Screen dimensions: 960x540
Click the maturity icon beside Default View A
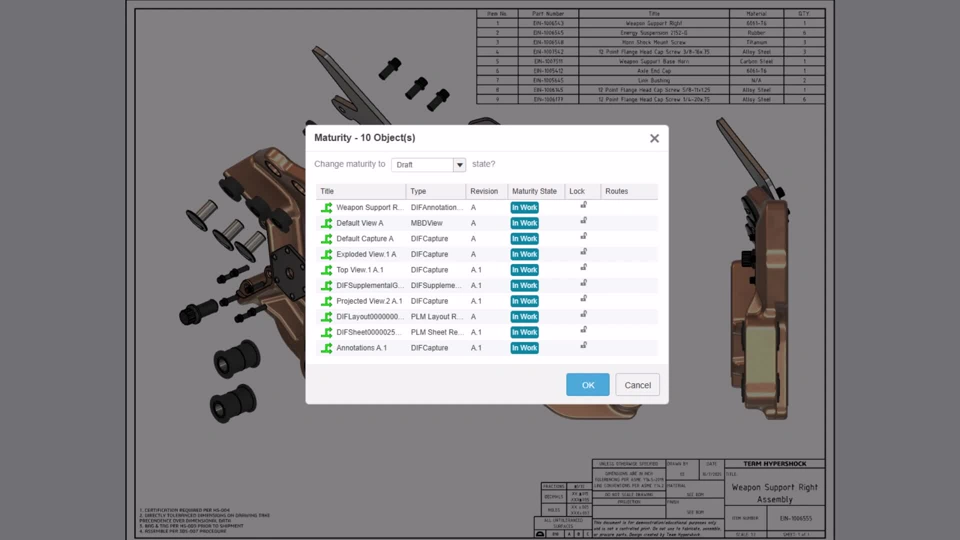click(x=326, y=223)
